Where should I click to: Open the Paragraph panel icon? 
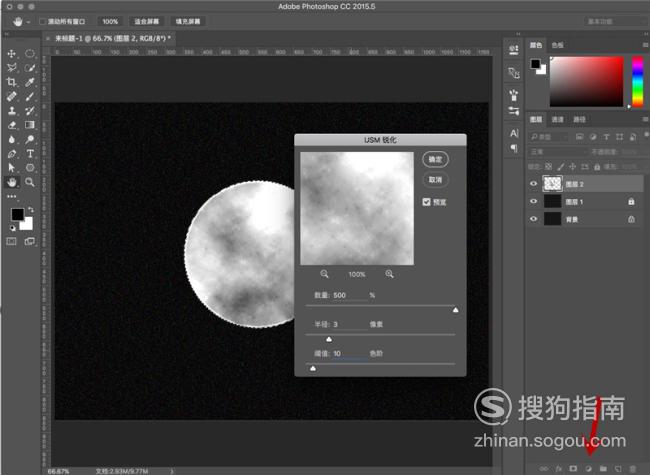(x=514, y=148)
